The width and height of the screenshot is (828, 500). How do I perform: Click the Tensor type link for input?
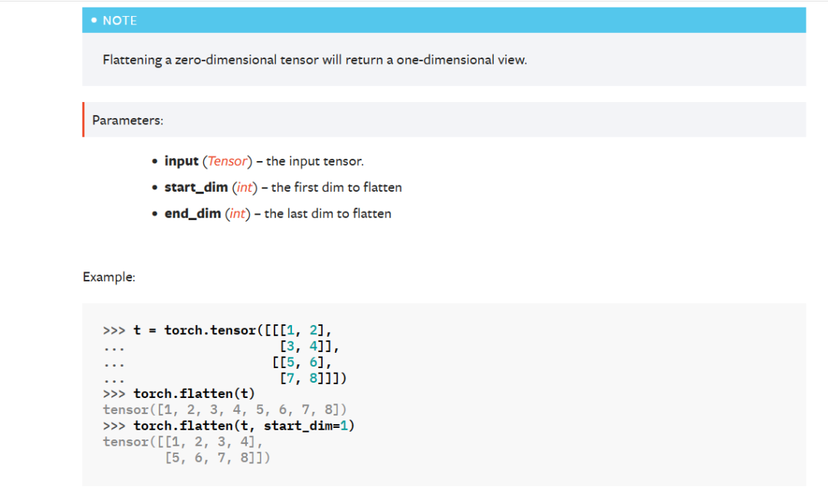click(227, 161)
